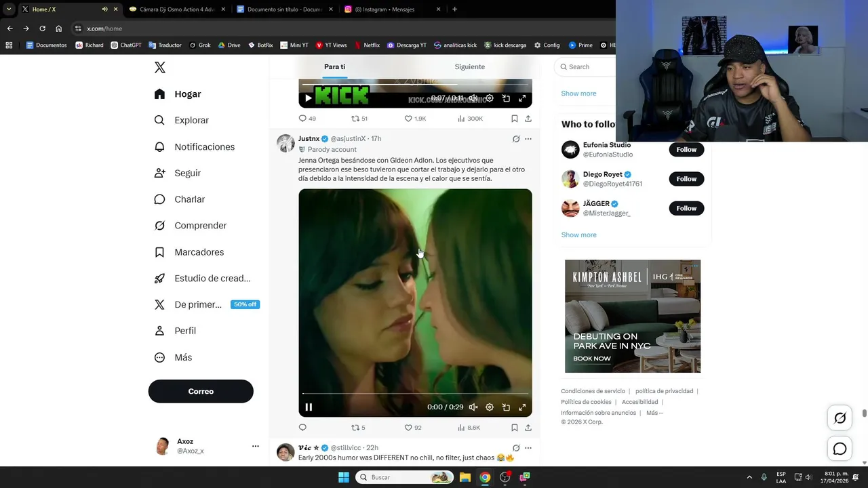Follow JÄGGER account
The height and width of the screenshot is (488, 868).
pyautogui.click(x=686, y=208)
